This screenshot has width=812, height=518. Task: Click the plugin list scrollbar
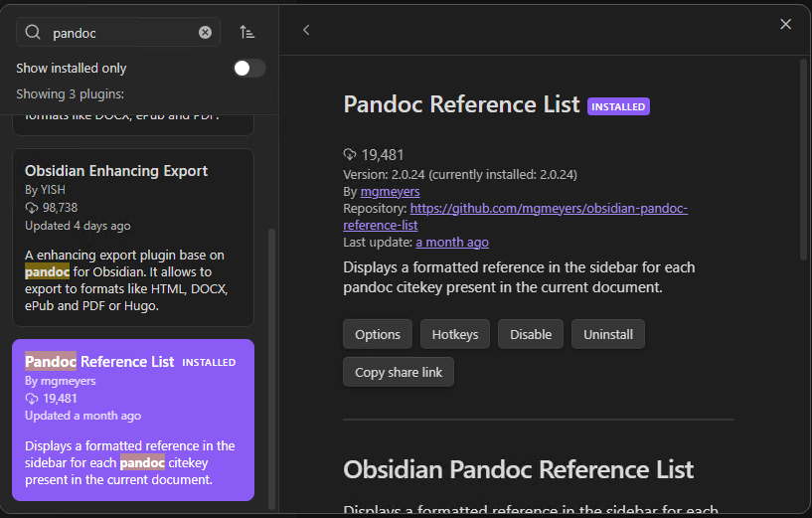[272, 368]
